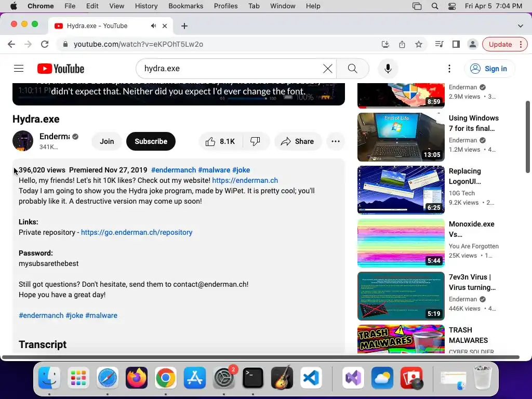Subscribe to Enderman channel
This screenshot has width=532, height=399.
pyautogui.click(x=151, y=141)
